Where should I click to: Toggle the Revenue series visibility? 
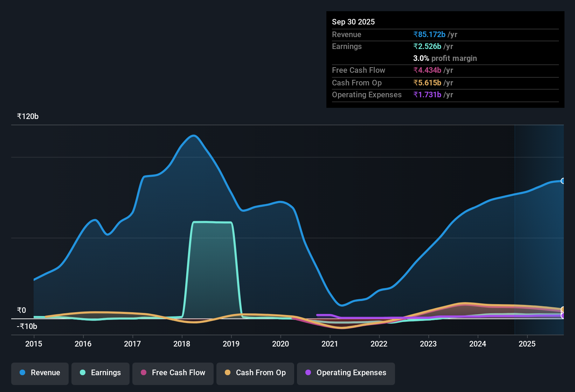coord(40,373)
